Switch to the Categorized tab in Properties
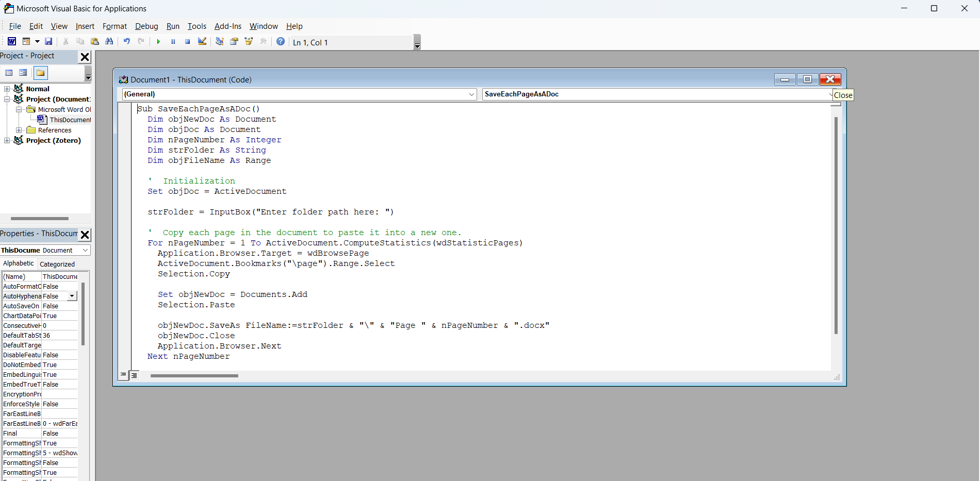The image size is (980, 481). pos(57,263)
